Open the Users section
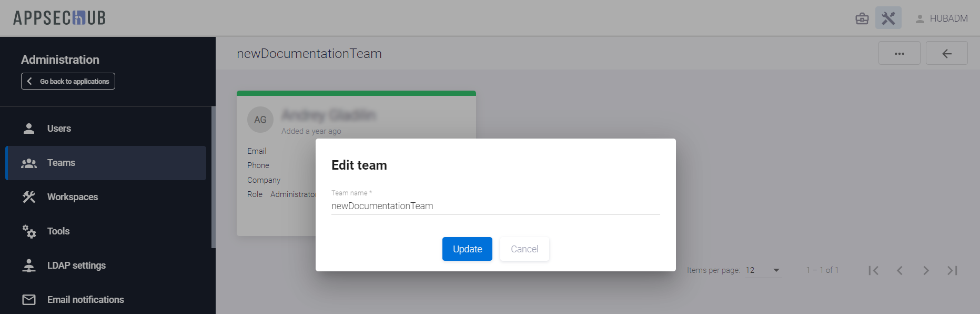Screen dimensions: 980x314 pos(59,129)
